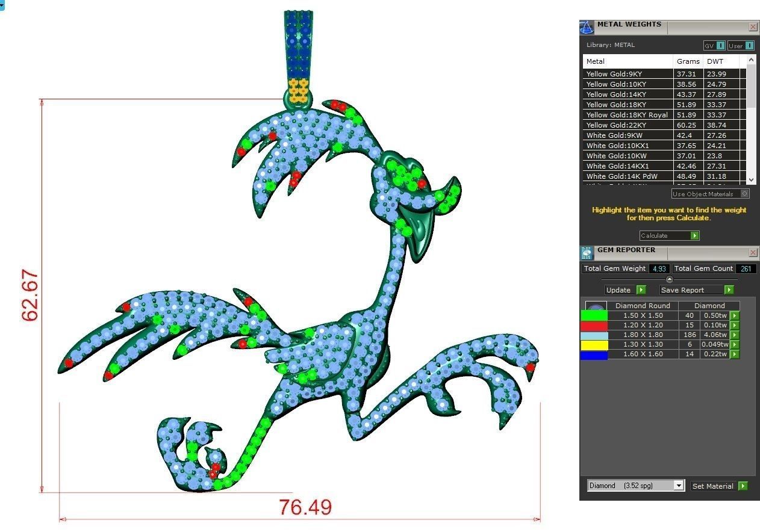Select the Yellow Gold:18KY row

click(665, 105)
